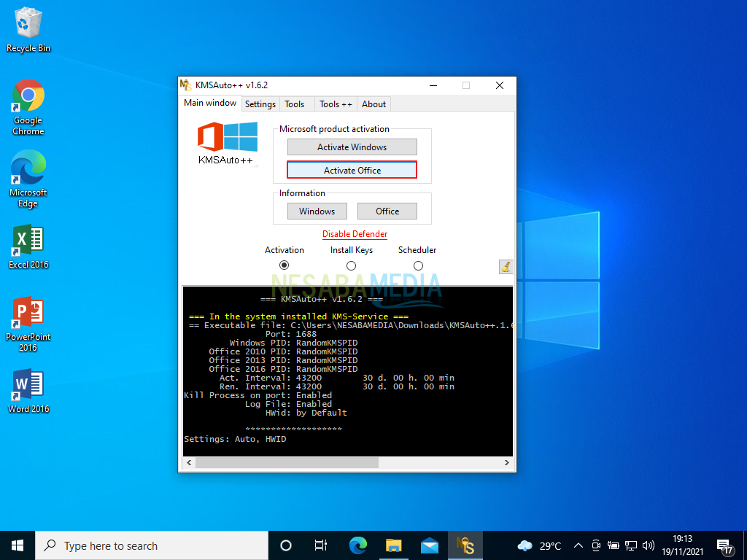Click Meet Now tray icon
Viewport: 747px width, 560px height.
[595, 545]
